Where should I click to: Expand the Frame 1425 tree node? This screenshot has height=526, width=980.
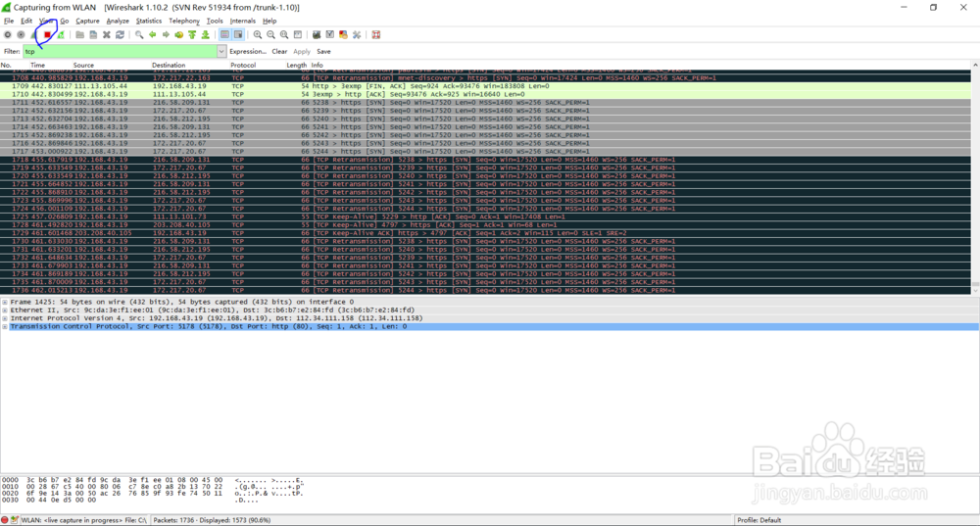click(5, 302)
